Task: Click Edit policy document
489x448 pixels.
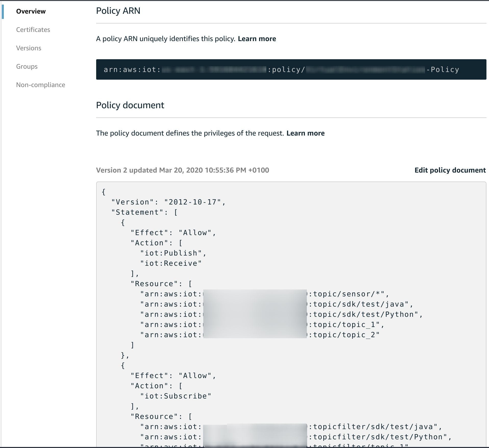Action: (x=450, y=170)
